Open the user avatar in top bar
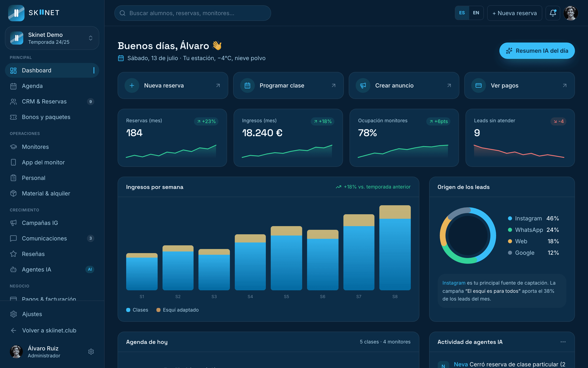Viewport: 588px width, 368px height. coord(571,13)
